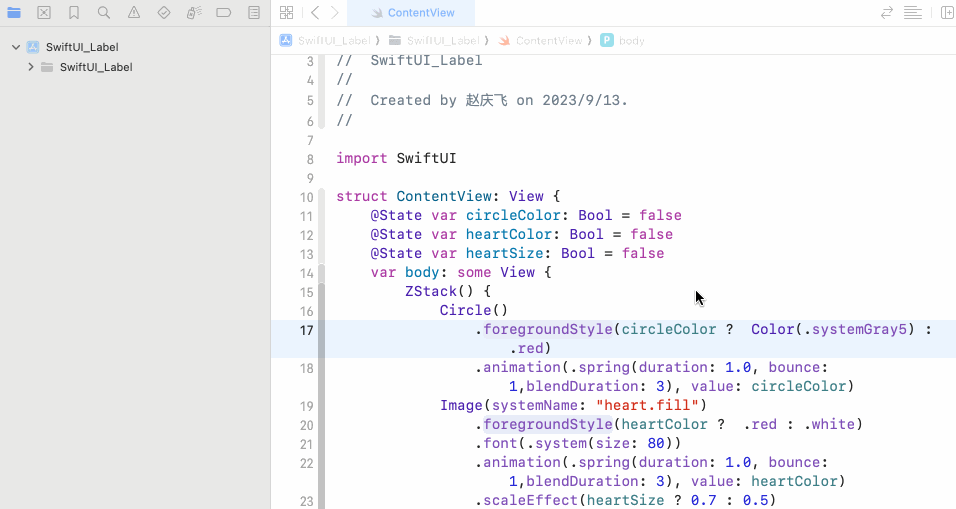
Task: Open the Project navigator folder icon
Action: click(14, 13)
